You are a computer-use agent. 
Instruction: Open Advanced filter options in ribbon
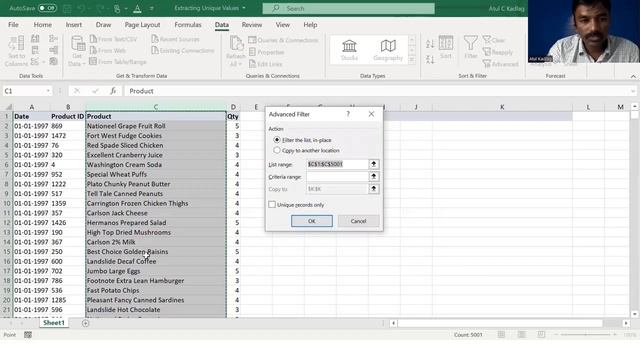click(x=500, y=64)
